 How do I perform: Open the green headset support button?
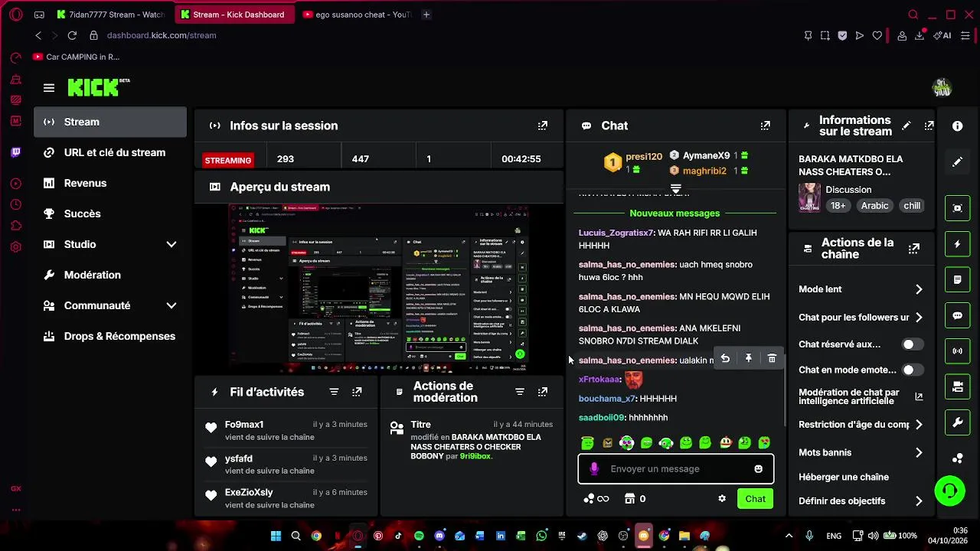950,491
